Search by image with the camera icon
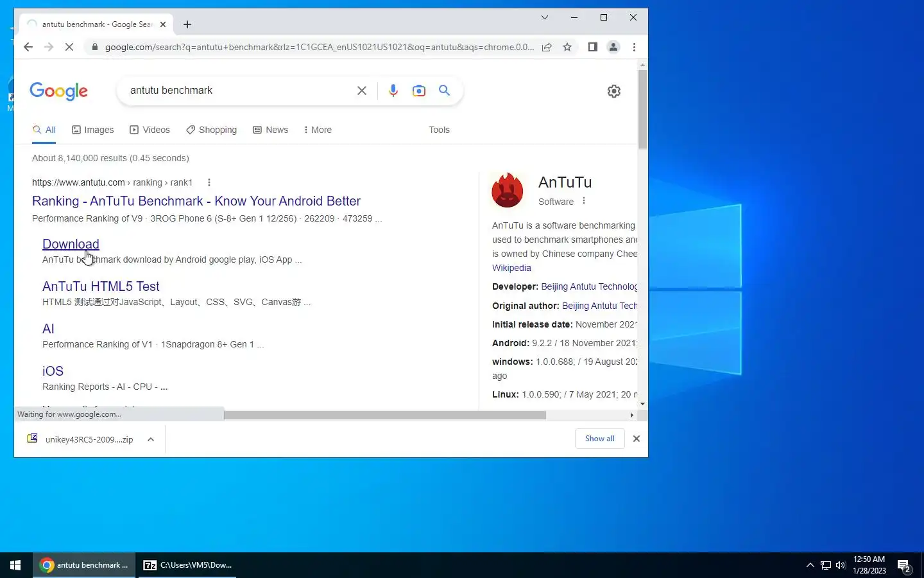This screenshot has width=924, height=578. coord(419,91)
